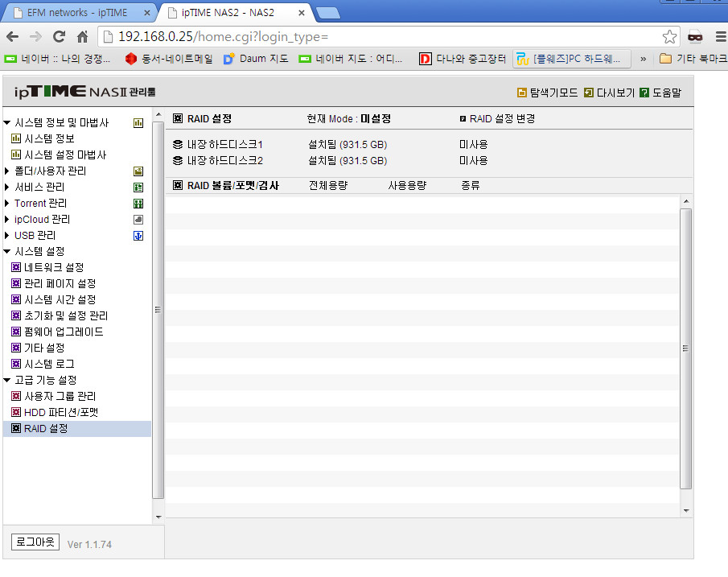Click the sidebar scrollbar down arrow
728x577 pixels.
click(x=158, y=517)
